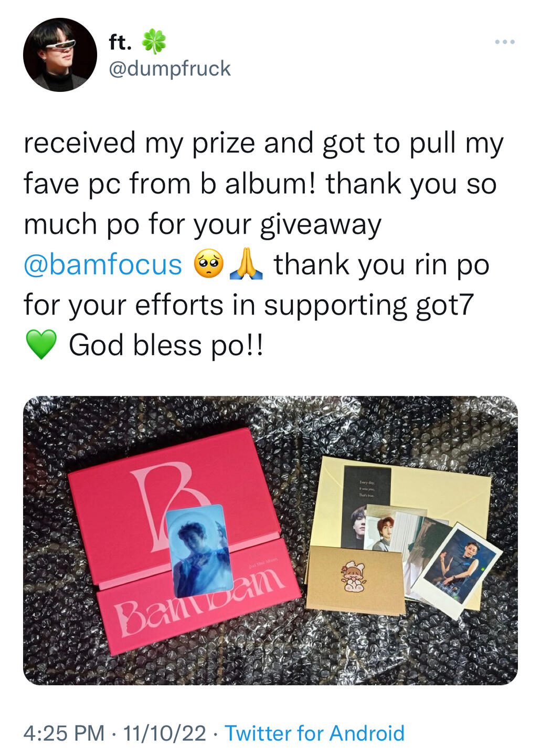Open the "Twitter for Android" source link
The width and height of the screenshot is (541, 756).
pos(315,733)
